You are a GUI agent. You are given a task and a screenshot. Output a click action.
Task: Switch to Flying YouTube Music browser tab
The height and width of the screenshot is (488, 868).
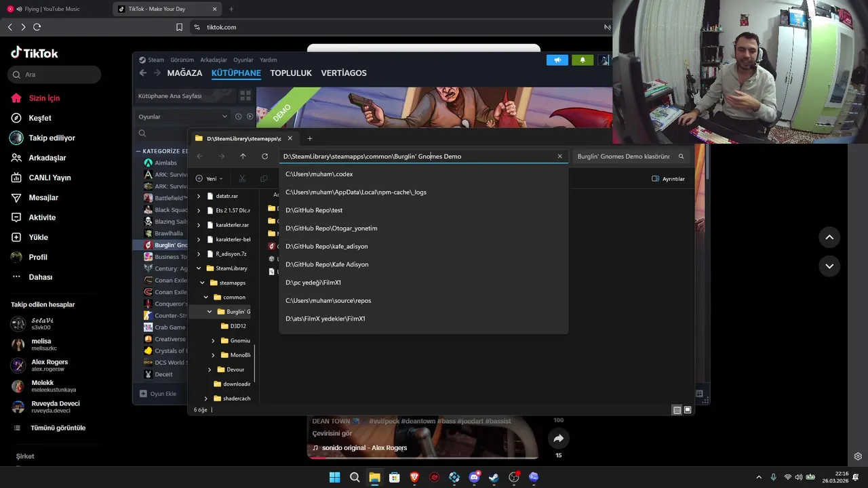click(x=54, y=9)
